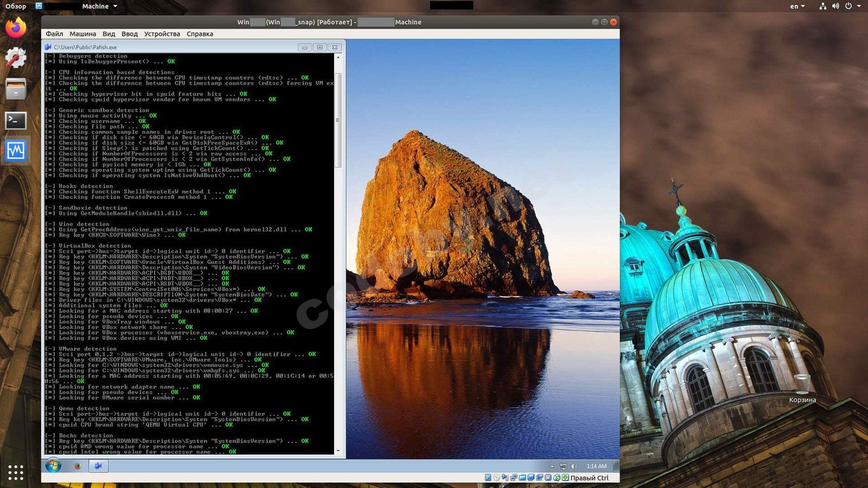Open Firefox from the Windows taskbar
This screenshot has height=488, width=868.
pos(77,466)
